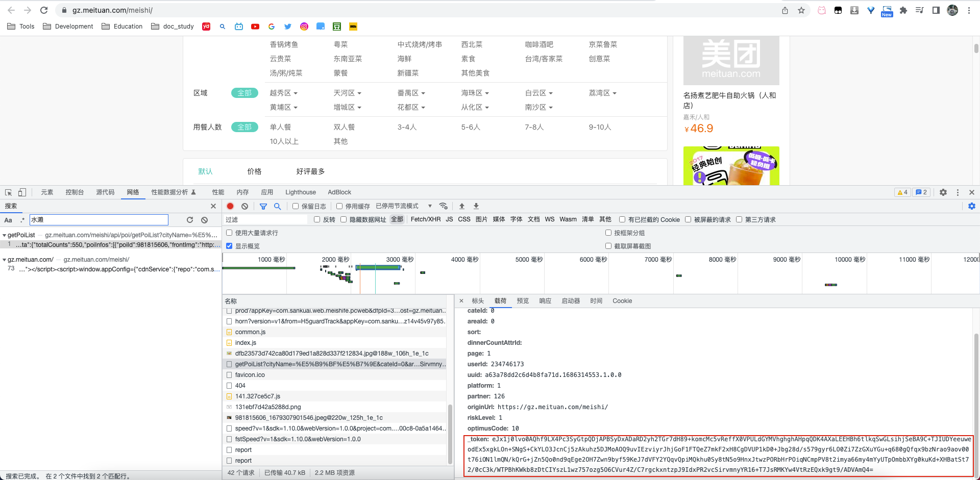Close the request details pane

pyautogui.click(x=461, y=301)
